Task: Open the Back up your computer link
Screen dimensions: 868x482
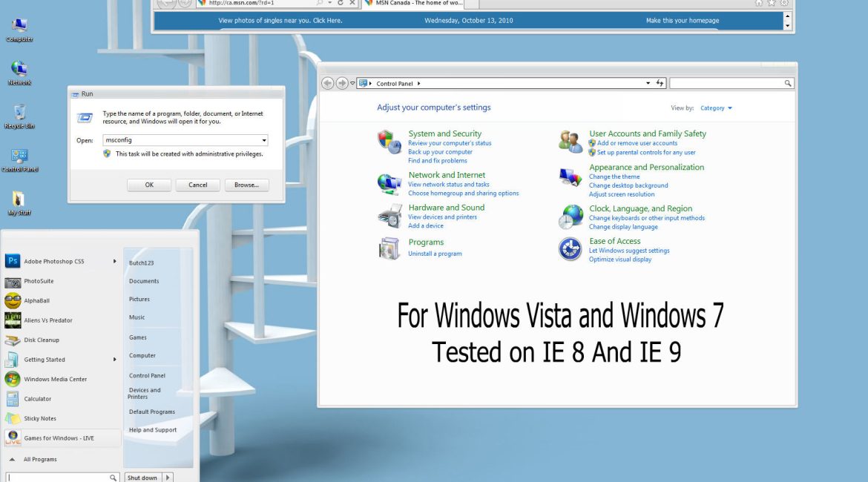Action: 440,151
